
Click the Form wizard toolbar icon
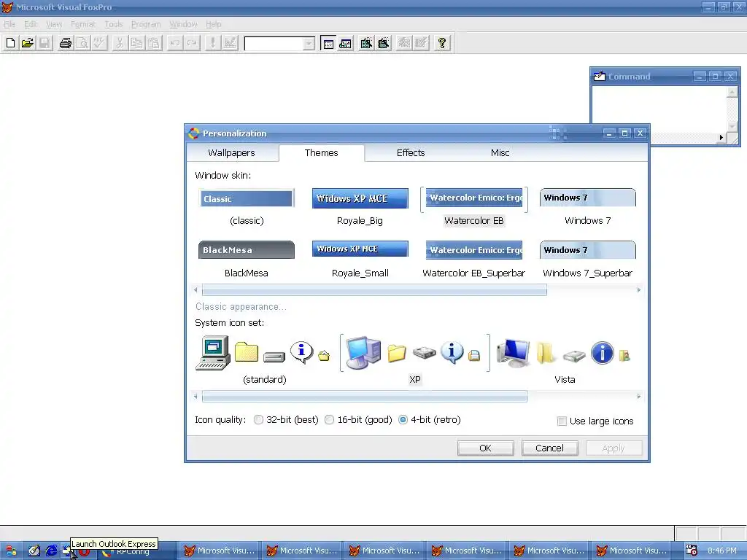coord(366,43)
